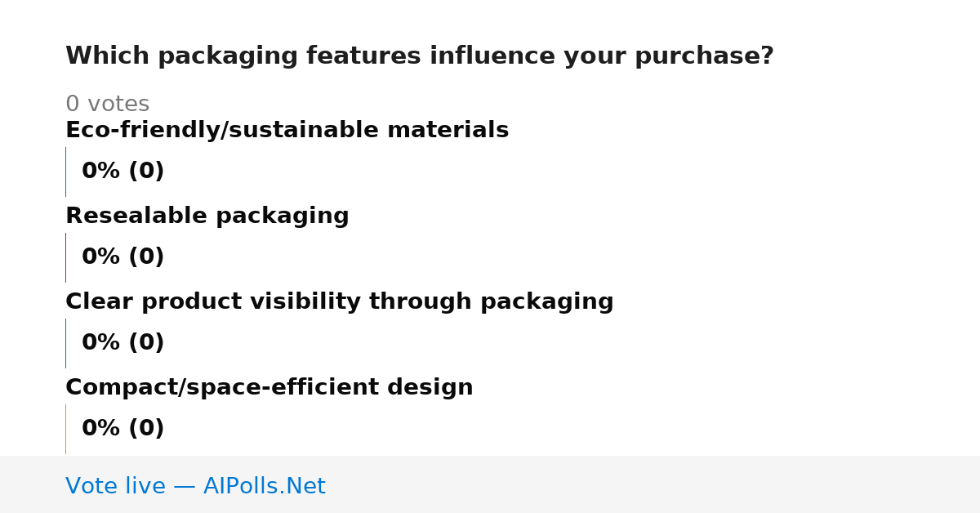Click the red result bar for Resealable packaging
980x513 pixels.
[x=65, y=257]
